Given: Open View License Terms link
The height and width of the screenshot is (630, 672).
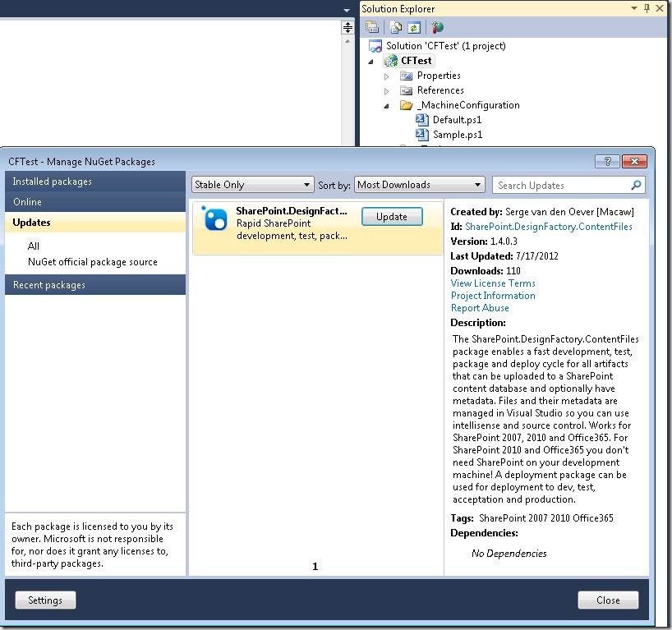Looking at the screenshot, I should point(493,283).
